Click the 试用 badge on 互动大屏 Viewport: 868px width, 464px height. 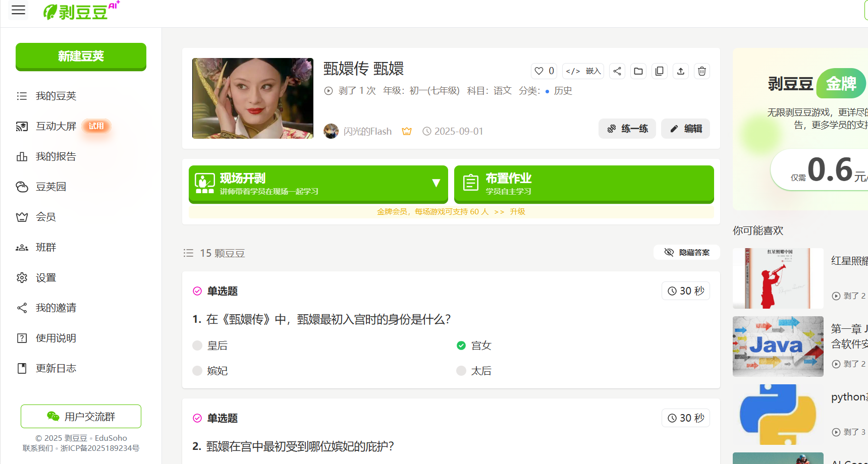coord(96,126)
